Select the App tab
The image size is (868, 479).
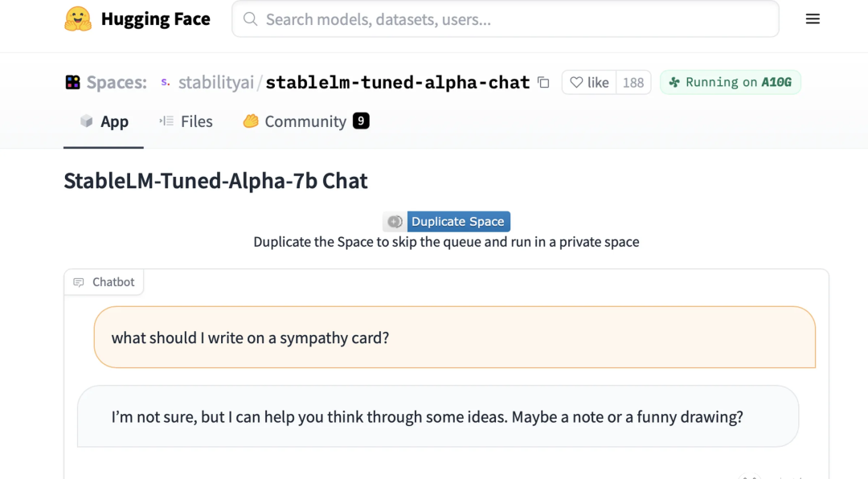pos(104,121)
